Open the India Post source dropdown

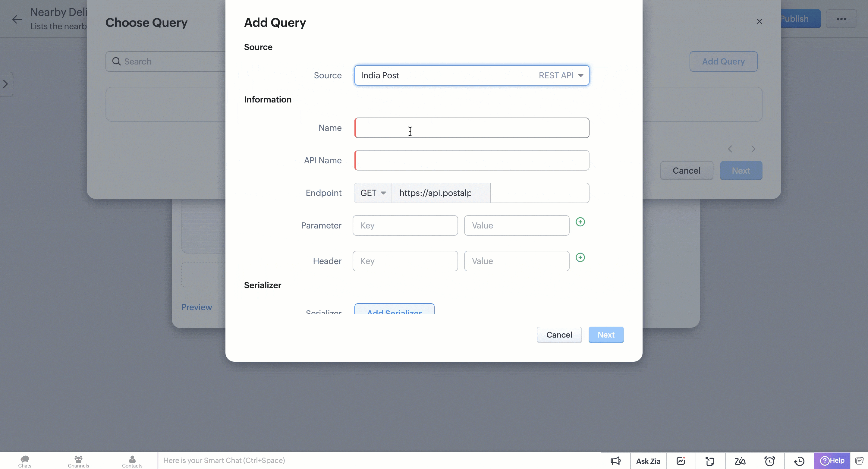click(471, 75)
